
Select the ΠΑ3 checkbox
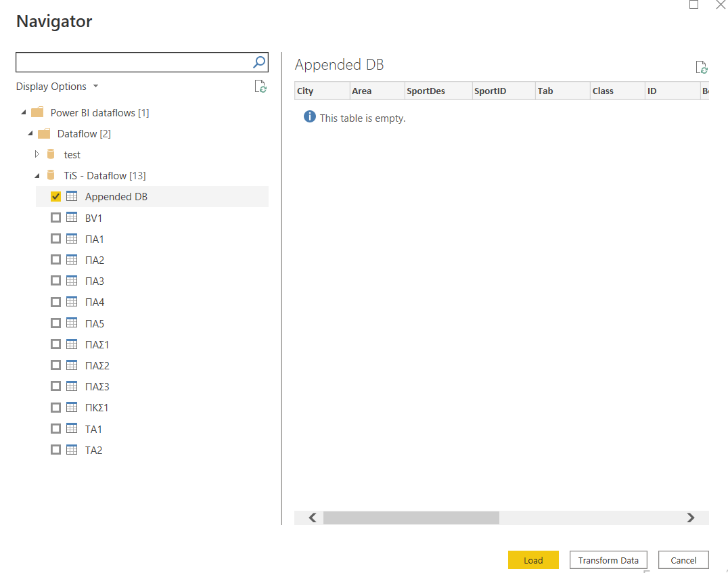(x=55, y=281)
